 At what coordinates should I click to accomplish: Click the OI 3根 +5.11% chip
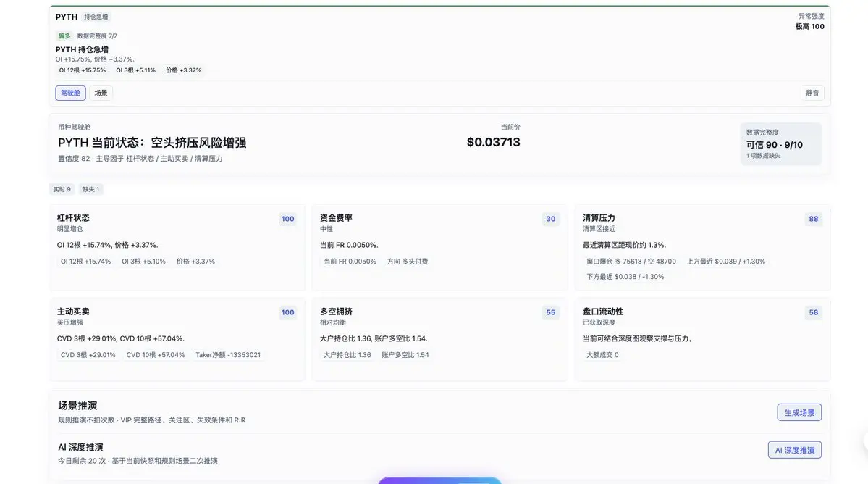(135, 70)
